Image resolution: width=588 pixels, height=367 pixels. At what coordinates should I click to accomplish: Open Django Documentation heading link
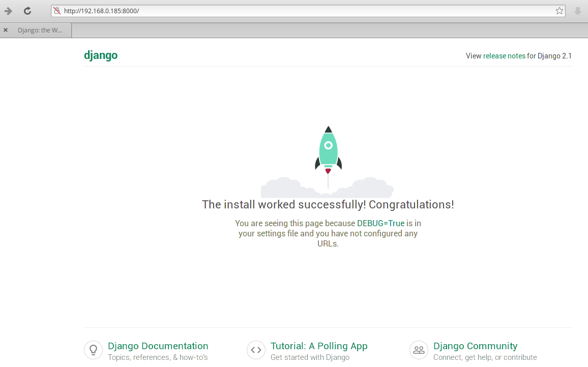(x=158, y=346)
